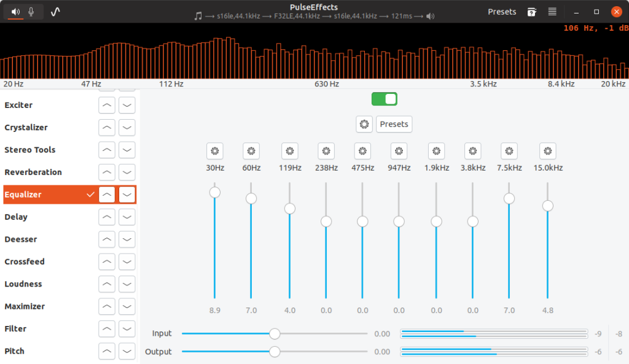Switch to the microphone input effects tab
The width and height of the screenshot is (629, 364).
pos(32,12)
